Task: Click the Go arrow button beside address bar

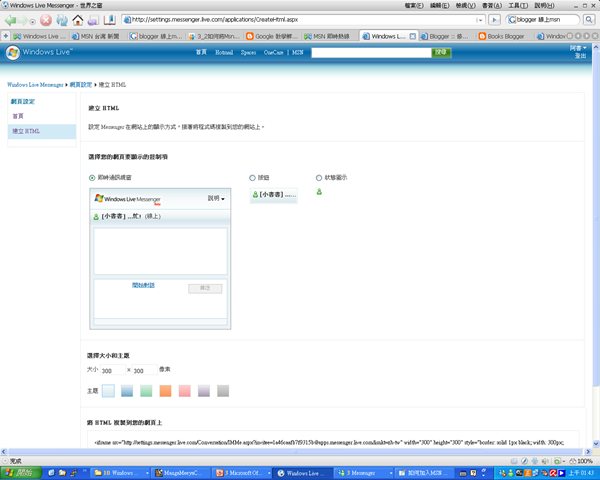Action: point(494,20)
